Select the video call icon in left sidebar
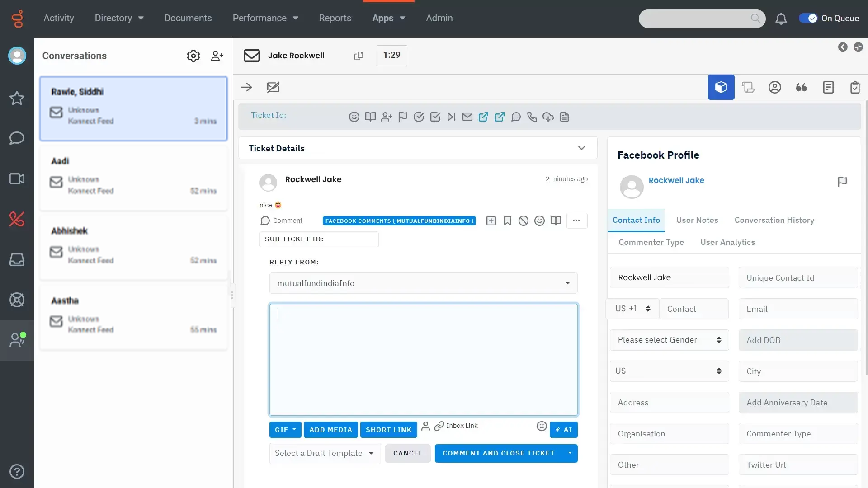Screen dimensions: 868x488 (x=17, y=178)
